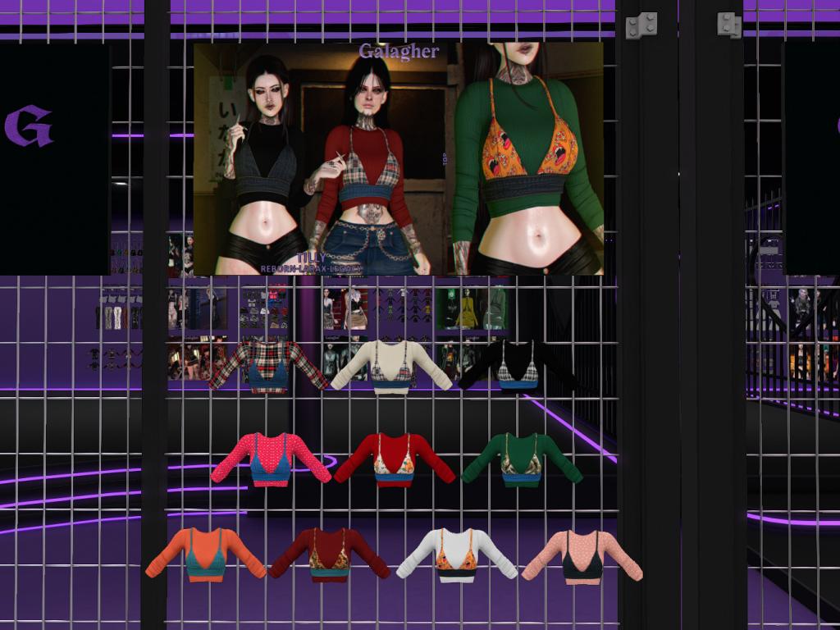The width and height of the screenshot is (840, 630).
Task: Click the black sign panel at right edge
Action: (x=810, y=156)
